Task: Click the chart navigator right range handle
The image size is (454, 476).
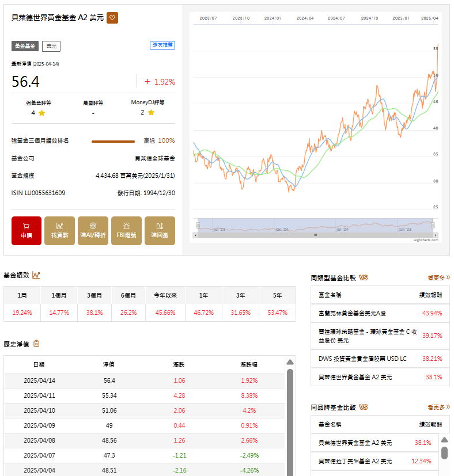Action: coord(433,225)
